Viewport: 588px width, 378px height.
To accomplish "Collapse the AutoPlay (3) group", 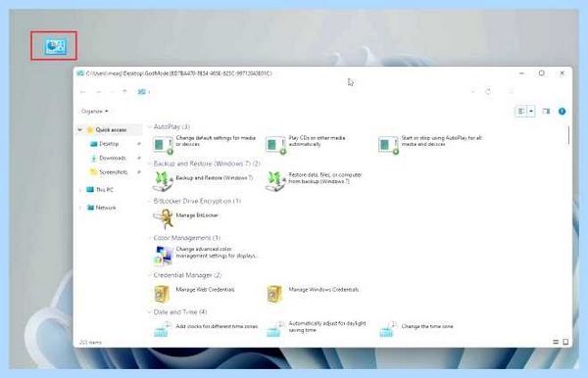I will tap(150, 127).
